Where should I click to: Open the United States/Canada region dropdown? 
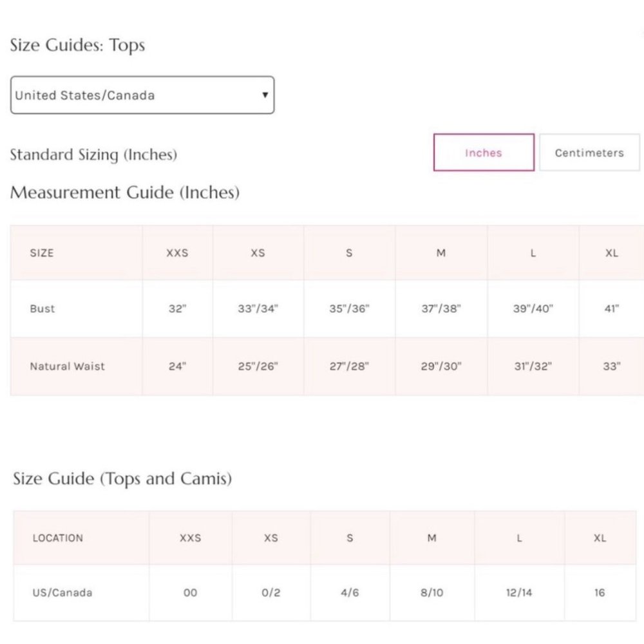click(x=142, y=95)
